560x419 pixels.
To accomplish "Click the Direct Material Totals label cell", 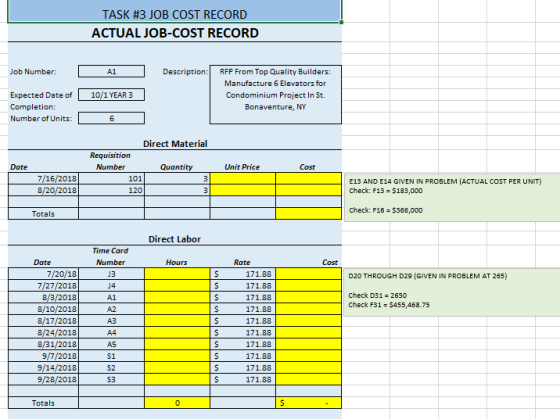I will [43, 214].
